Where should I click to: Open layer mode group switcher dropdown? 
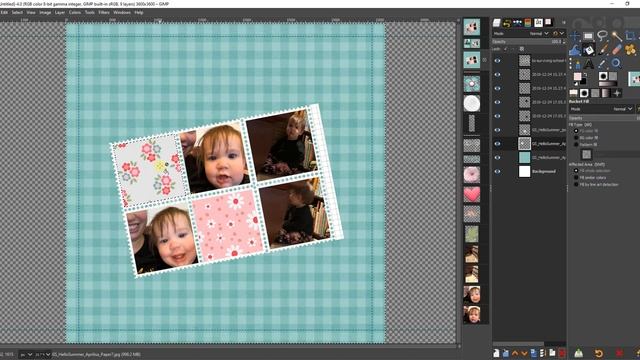558,33
